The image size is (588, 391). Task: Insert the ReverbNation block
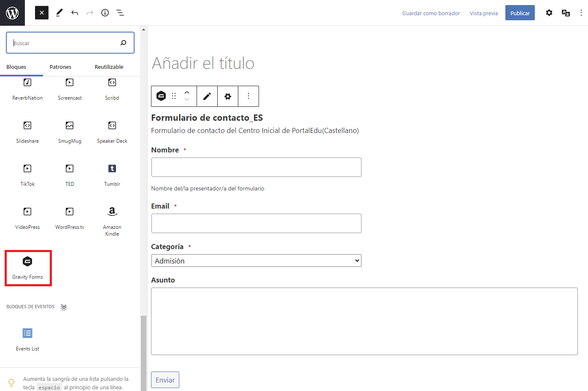coord(27,90)
